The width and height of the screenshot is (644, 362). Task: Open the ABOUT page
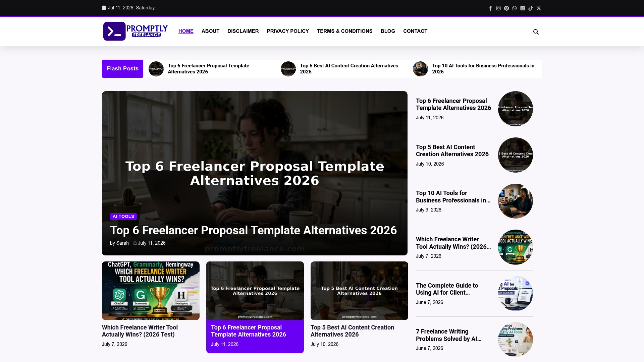(210, 31)
